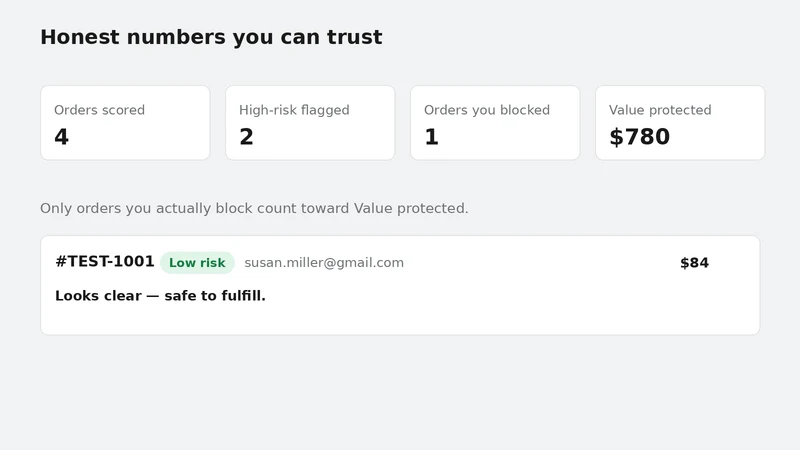Click the $780 value figure
Viewport: 800px width, 450px height.
(x=639, y=137)
